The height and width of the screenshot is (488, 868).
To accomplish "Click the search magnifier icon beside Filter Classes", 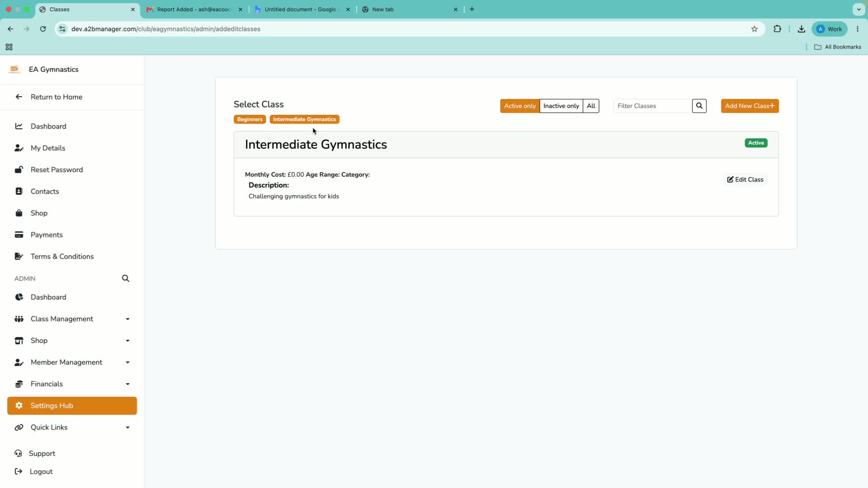I will tap(699, 106).
